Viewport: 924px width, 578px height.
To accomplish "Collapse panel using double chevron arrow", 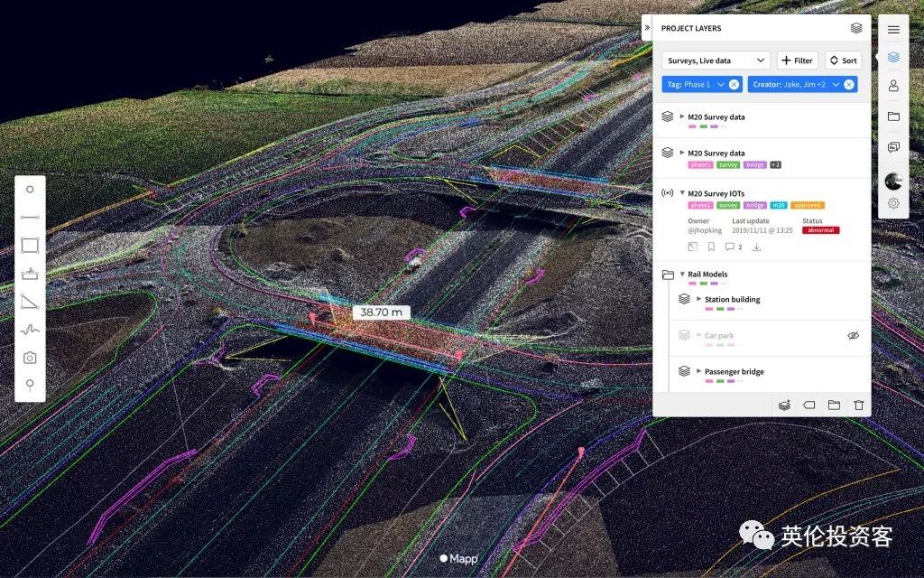I will [647, 28].
